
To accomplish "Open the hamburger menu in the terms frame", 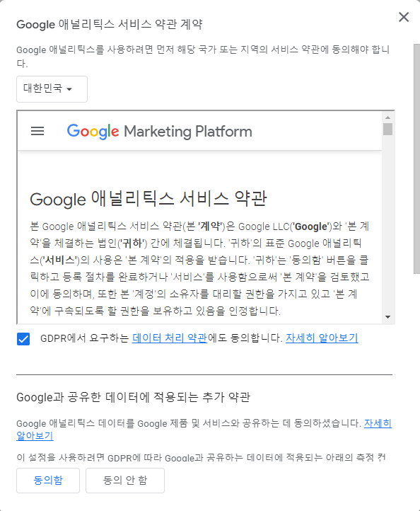I will [37, 131].
